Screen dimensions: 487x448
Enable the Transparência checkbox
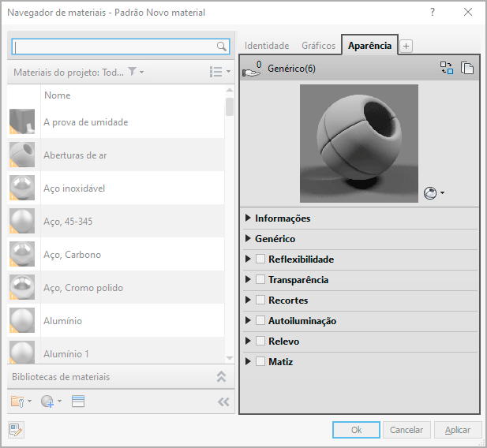[260, 279]
